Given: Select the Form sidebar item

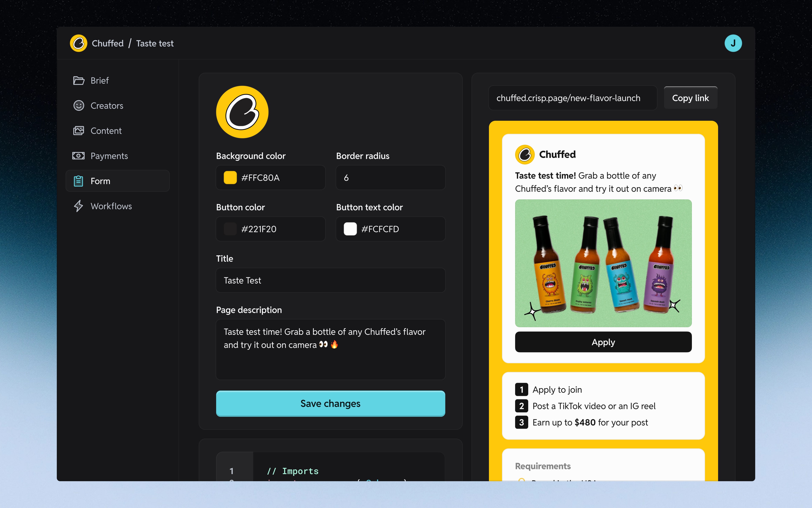Looking at the screenshot, I should 117,181.
